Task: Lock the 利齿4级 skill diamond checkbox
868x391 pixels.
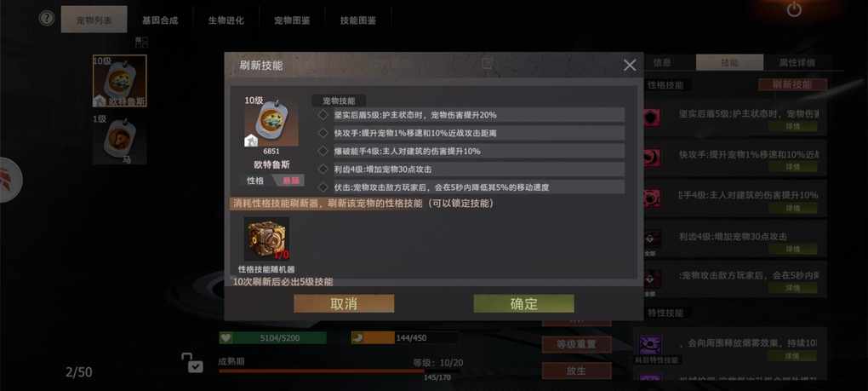Action: (x=323, y=169)
